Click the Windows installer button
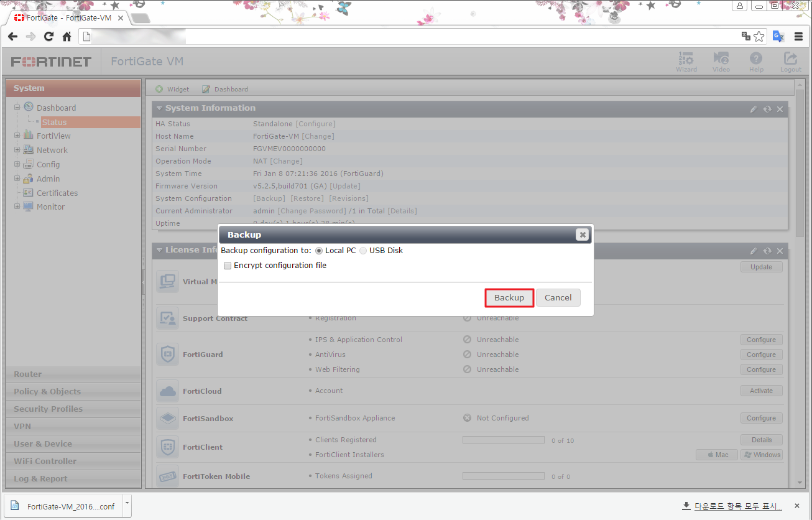This screenshot has width=812, height=520. (761, 455)
